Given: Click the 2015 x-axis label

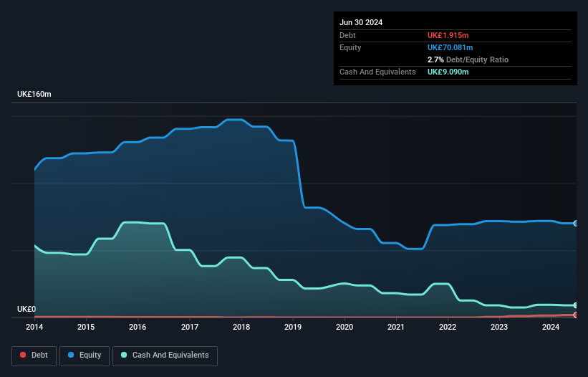Looking at the screenshot, I should pos(86,327).
